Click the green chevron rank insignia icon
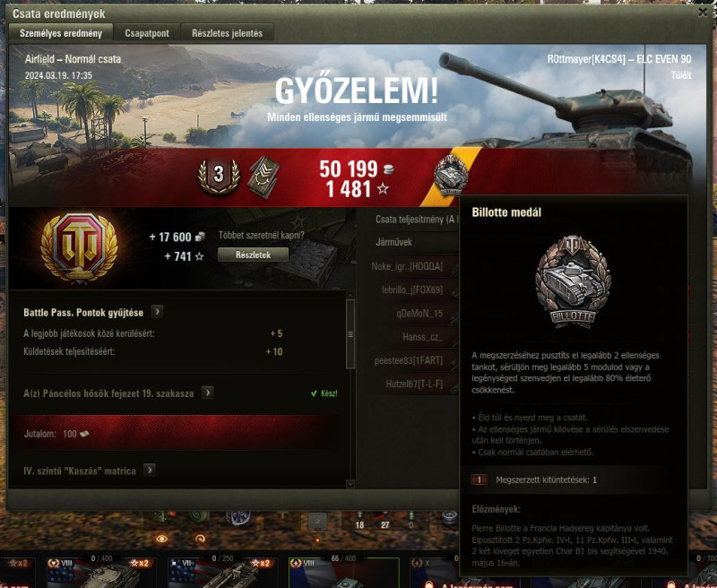Screen dimensions: 717x588 [x=263, y=177]
